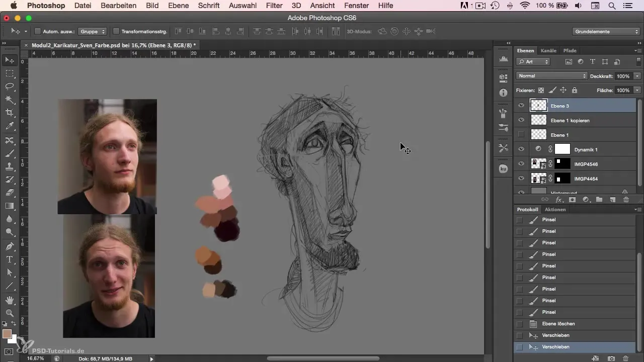
Task: Open the Bearbeiten menu
Action: [x=118, y=6]
